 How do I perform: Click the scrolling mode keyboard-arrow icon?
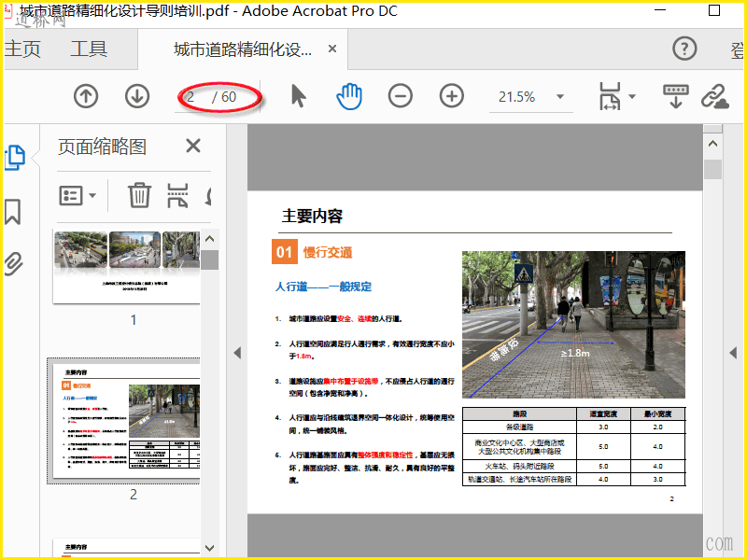point(675,96)
